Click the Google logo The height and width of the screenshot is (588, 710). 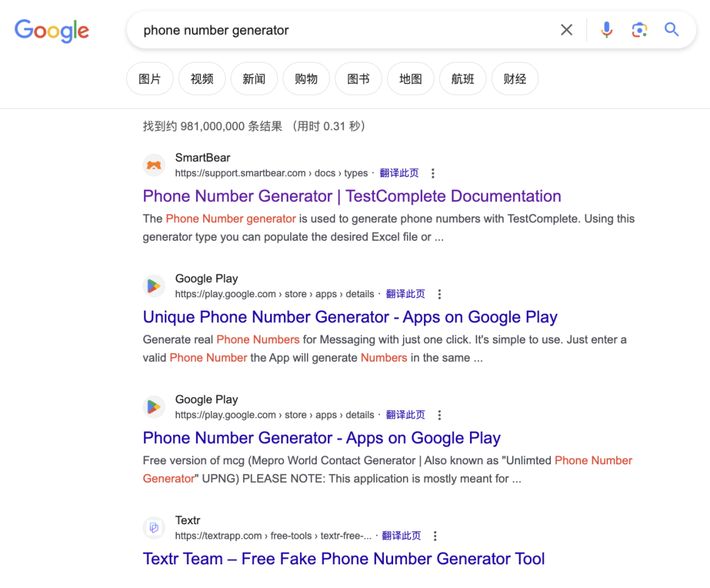[51, 30]
